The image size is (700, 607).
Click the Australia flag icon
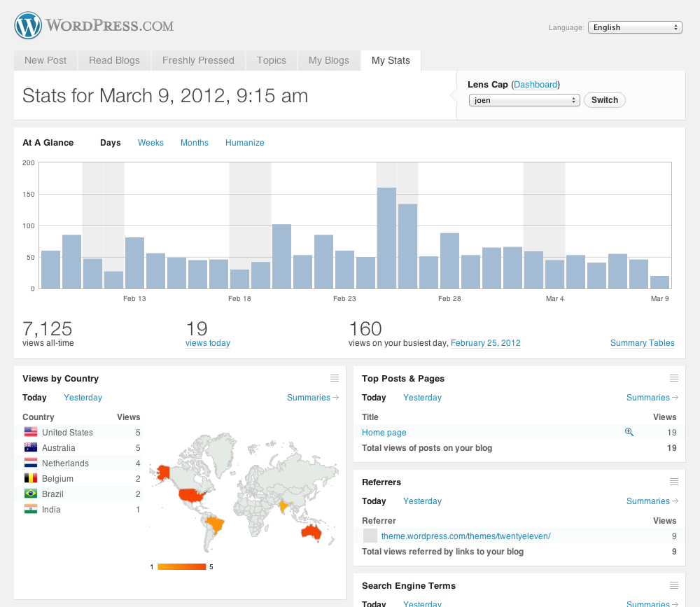click(30, 448)
